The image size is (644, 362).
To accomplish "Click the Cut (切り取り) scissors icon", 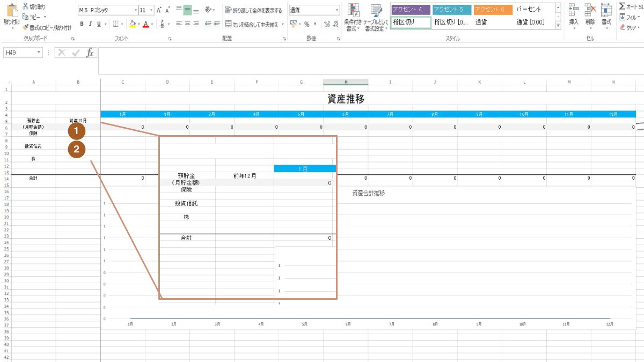I will 26,6.
